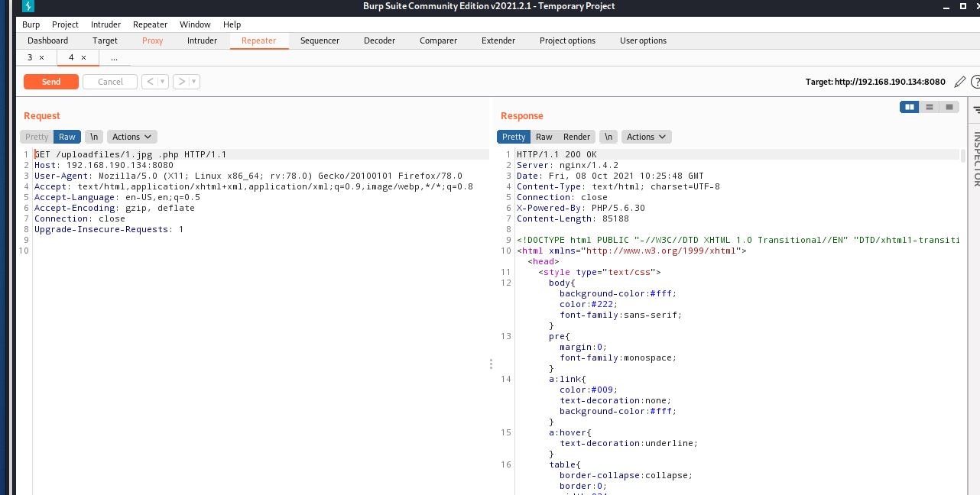Close Repeater tab 4 with its x
Screen dimensions: 980x495
click(x=83, y=58)
